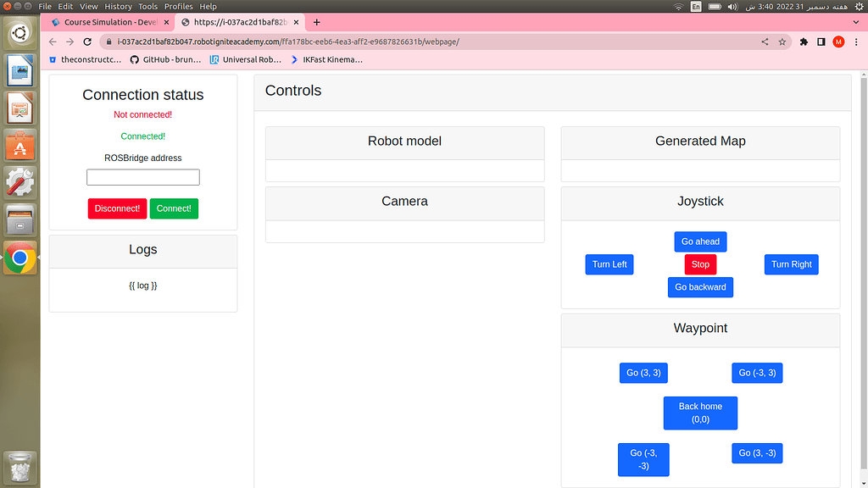Click the padlock site info icon
The image size is (868, 488).
pos(108,42)
